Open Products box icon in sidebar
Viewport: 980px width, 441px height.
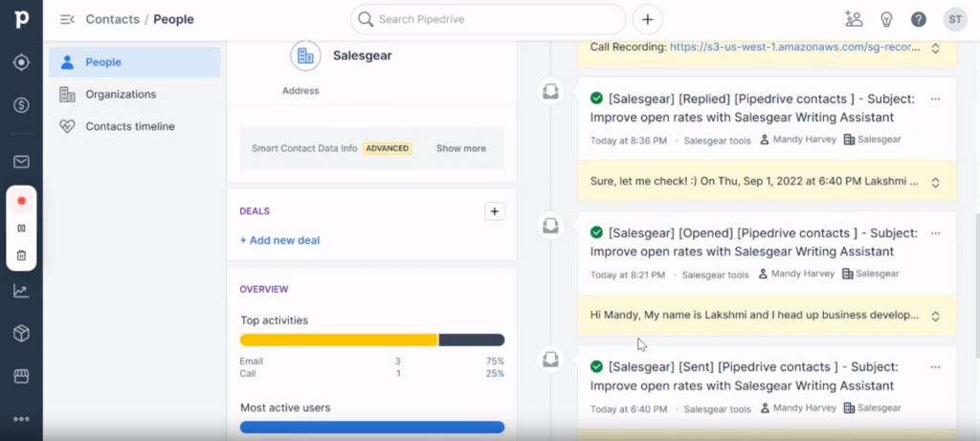click(21, 334)
